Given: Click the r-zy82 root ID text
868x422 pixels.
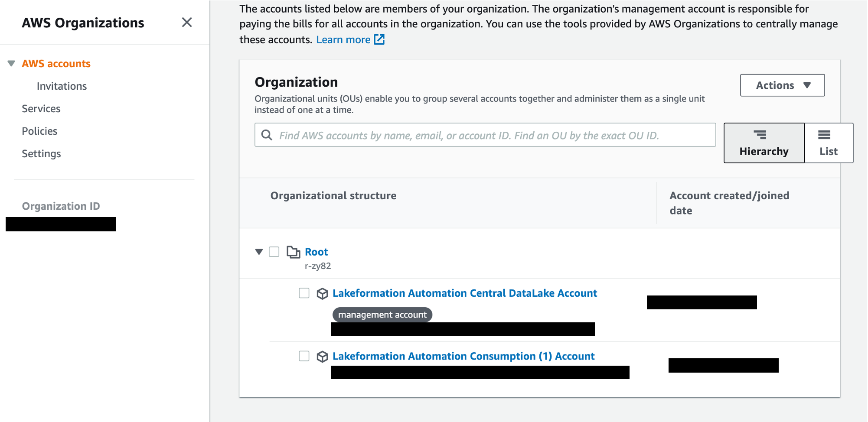Looking at the screenshot, I should click(318, 266).
